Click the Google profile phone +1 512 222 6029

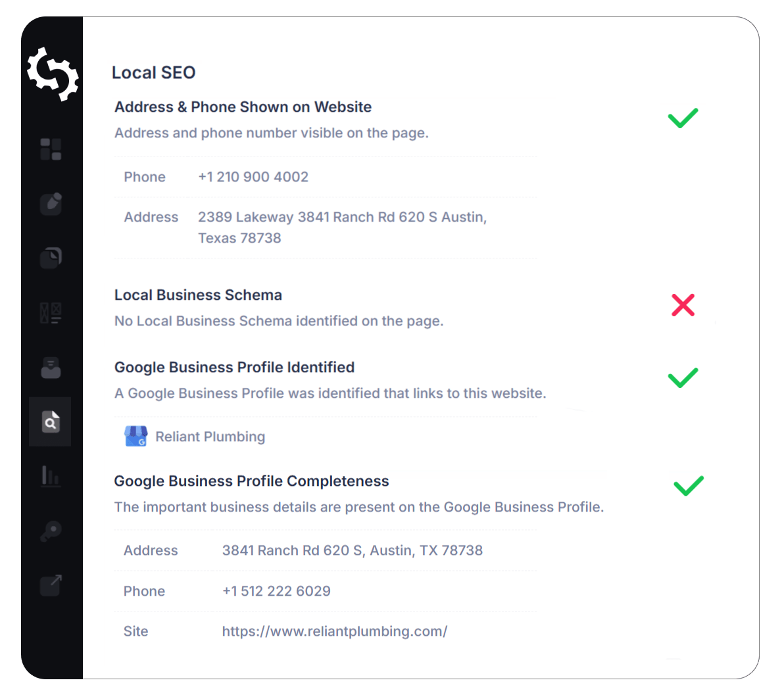(276, 591)
